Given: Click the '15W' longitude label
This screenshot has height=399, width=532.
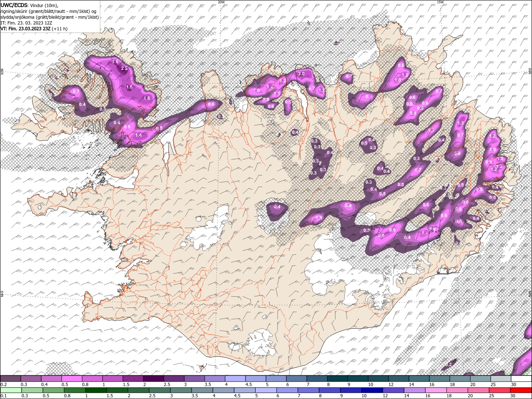Looking at the screenshot, I should pos(441,2).
